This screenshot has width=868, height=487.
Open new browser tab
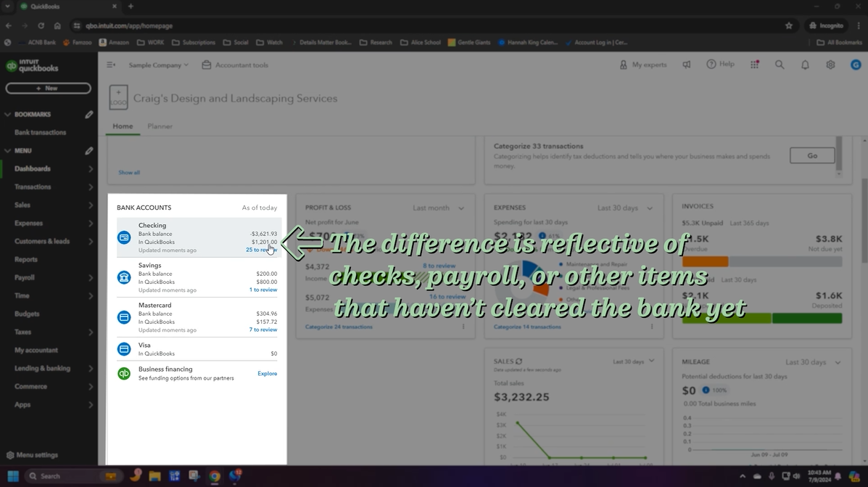click(x=131, y=6)
